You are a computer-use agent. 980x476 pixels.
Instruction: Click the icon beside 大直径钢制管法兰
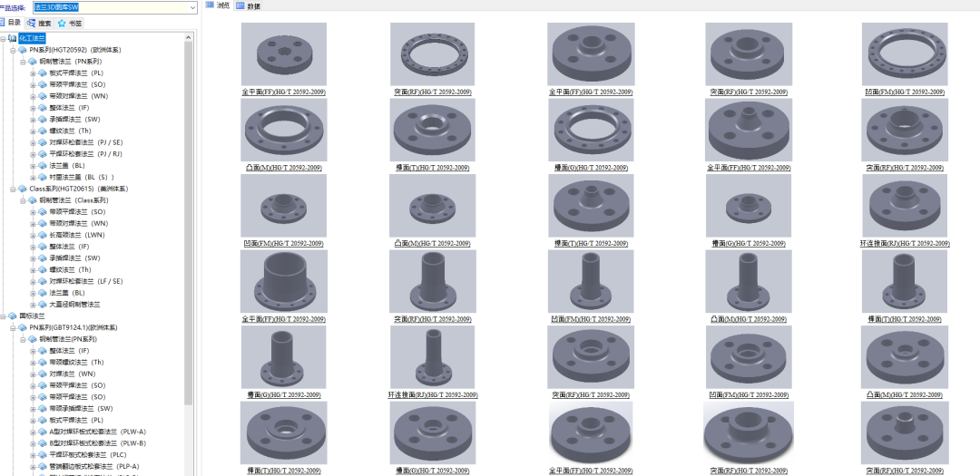43,305
